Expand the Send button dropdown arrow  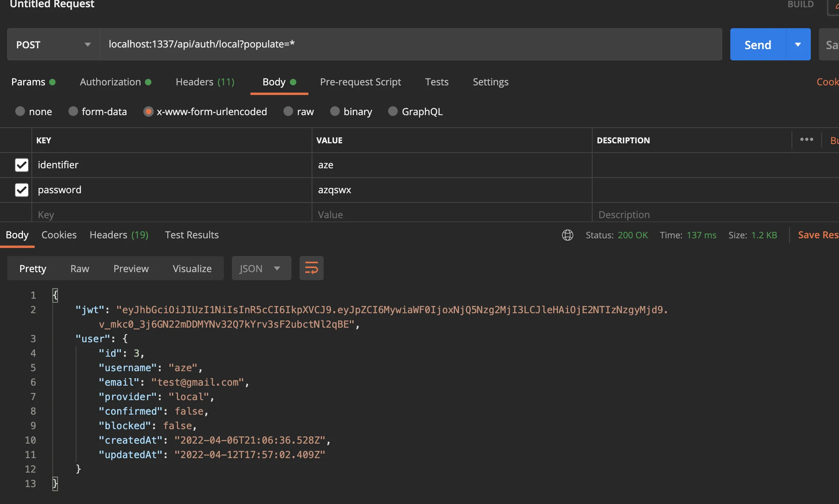[798, 44]
